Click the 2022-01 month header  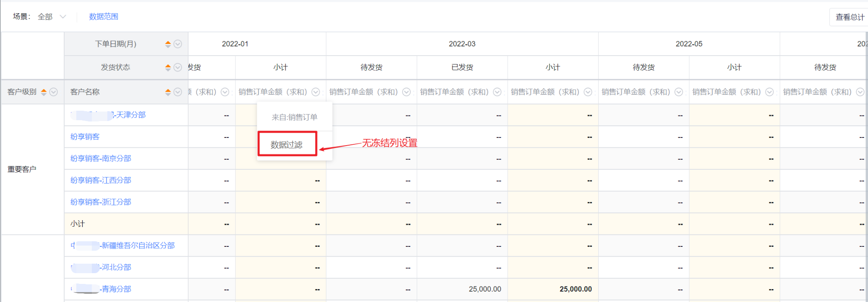pos(235,44)
